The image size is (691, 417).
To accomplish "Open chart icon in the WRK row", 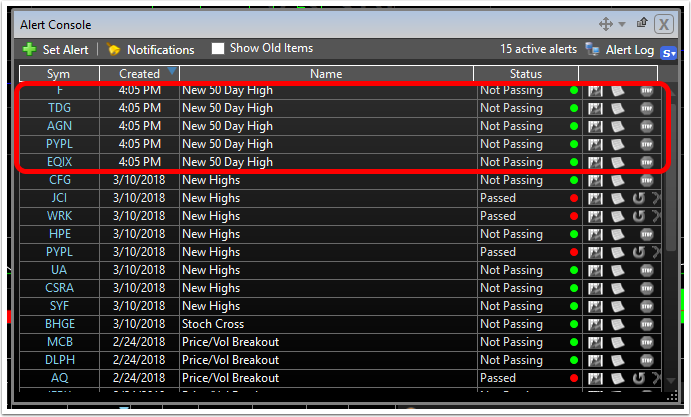I will tap(595, 216).
